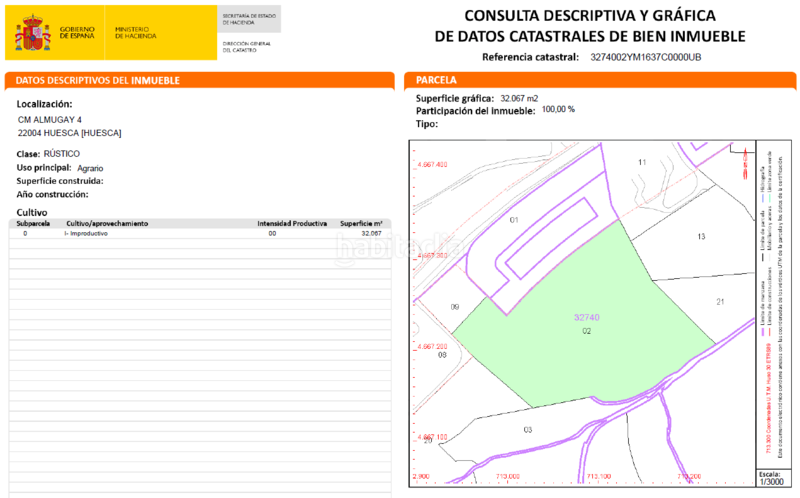Click the elongated purple building outline in parcel 01

click(548, 237)
